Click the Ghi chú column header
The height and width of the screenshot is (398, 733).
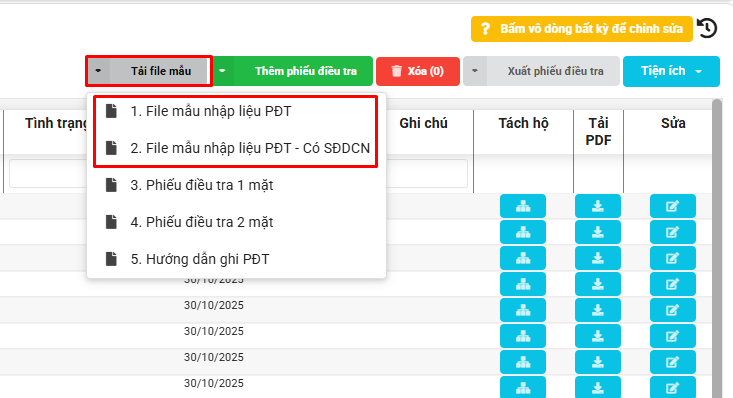pos(423,123)
